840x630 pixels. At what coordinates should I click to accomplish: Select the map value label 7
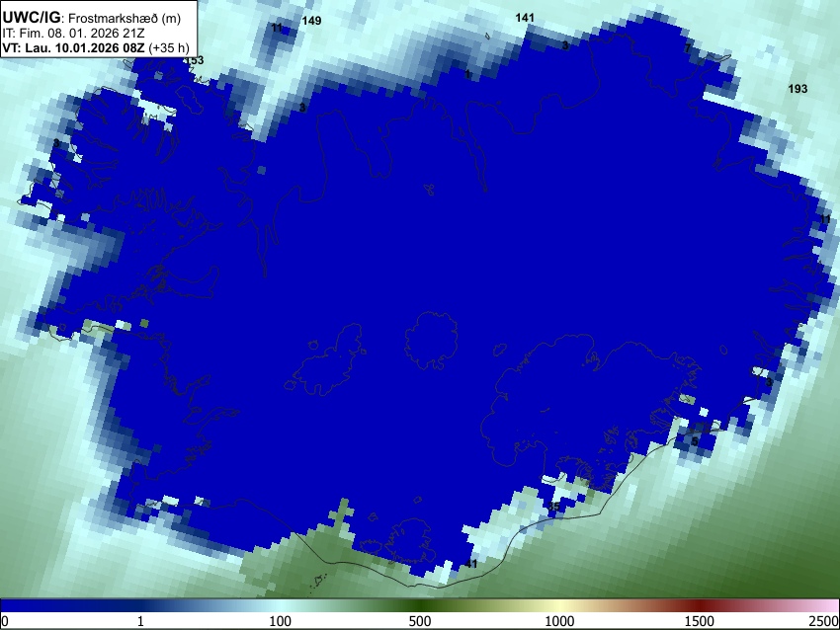coord(688,48)
